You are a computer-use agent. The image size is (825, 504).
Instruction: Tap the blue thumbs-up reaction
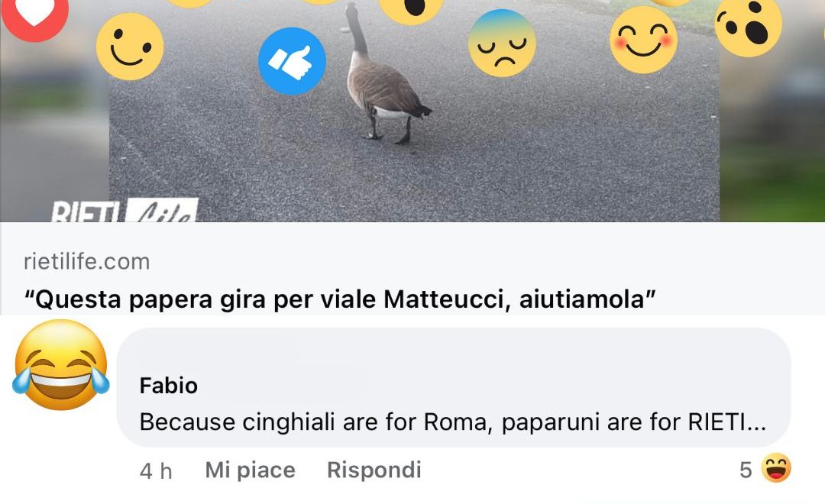click(x=292, y=61)
